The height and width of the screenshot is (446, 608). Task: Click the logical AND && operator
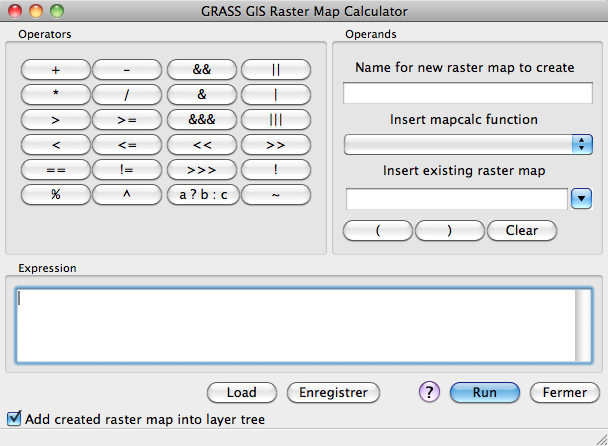pyautogui.click(x=202, y=70)
